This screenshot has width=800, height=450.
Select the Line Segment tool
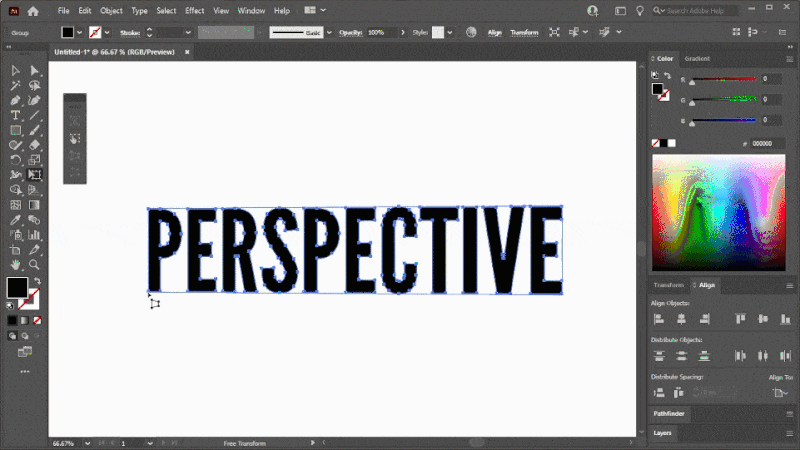(x=34, y=115)
